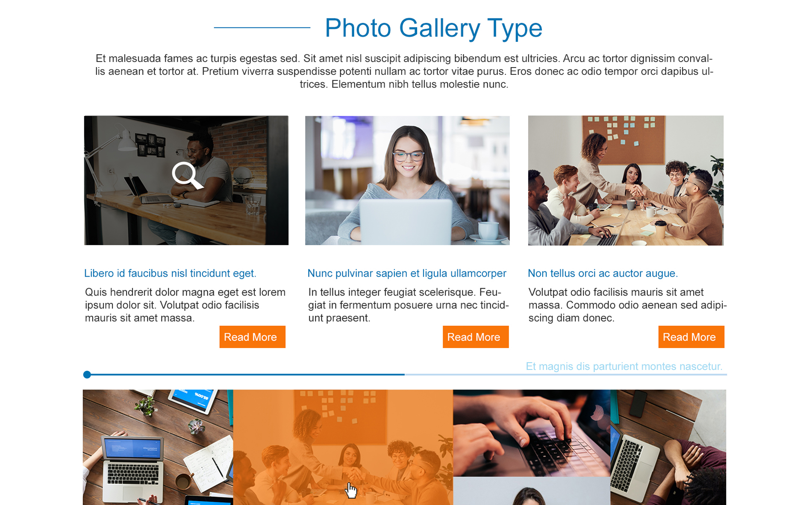This screenshot has width=812, height=505.
Task: Open 'Libero id faucibus nisl tincidunt eget' link
Action: tap(170, 273)
